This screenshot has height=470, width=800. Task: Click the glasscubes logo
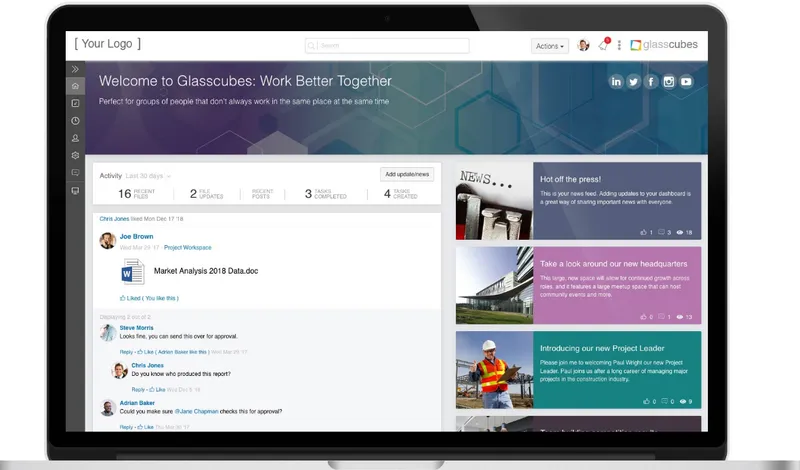(x=664, y=45)
